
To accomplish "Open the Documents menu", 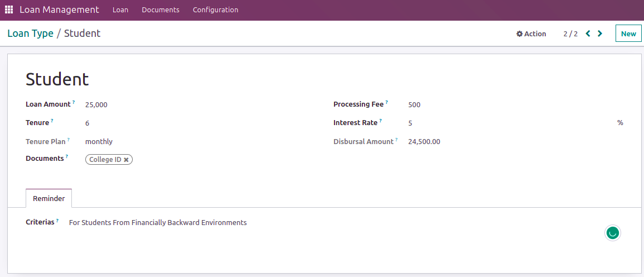I will coord(161,9).
